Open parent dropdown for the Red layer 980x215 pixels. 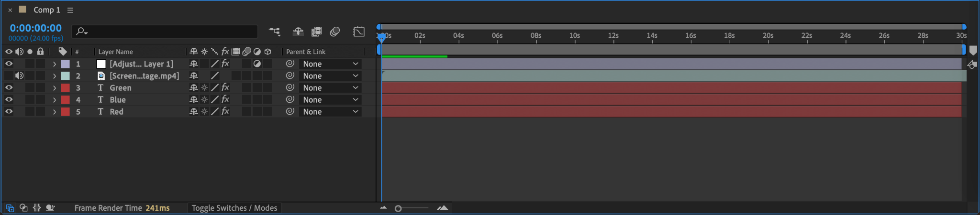(x=330, y=111)
